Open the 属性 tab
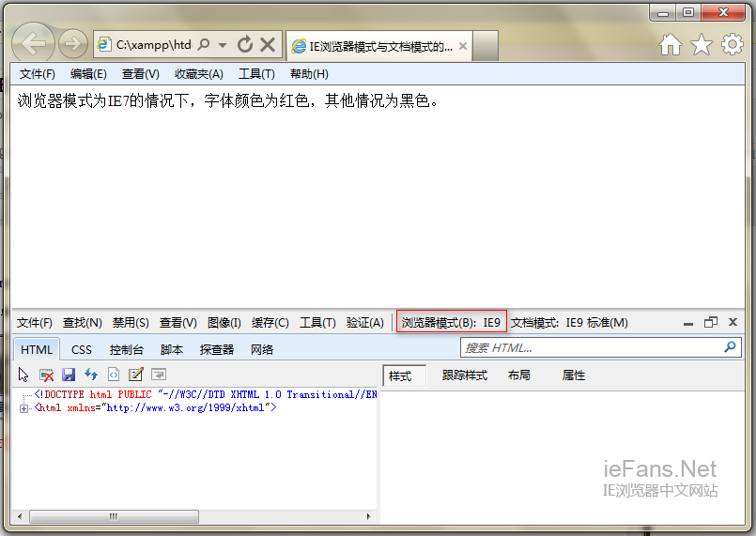 tap(574, 375)
